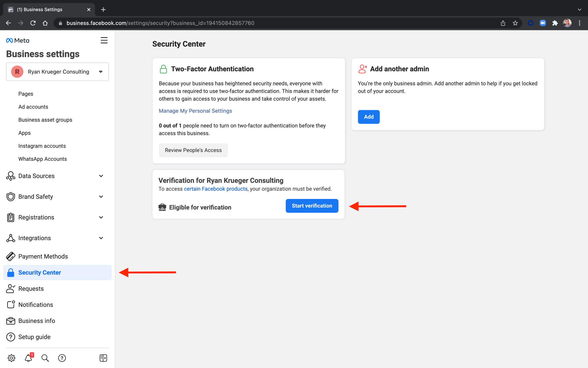Close the Business Settings tab
Image resolution: width=588 pixels, height=368 pixels.
pyautogui.click(x=89, y=9)
